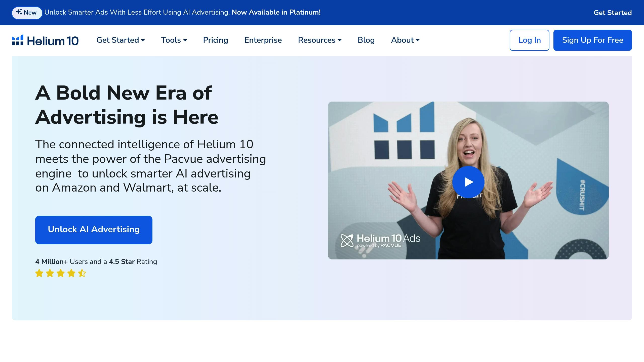Viewport: 644px width, 362px height.
Task: Click the video thumbnail of presenter
Action: point(468,180)
